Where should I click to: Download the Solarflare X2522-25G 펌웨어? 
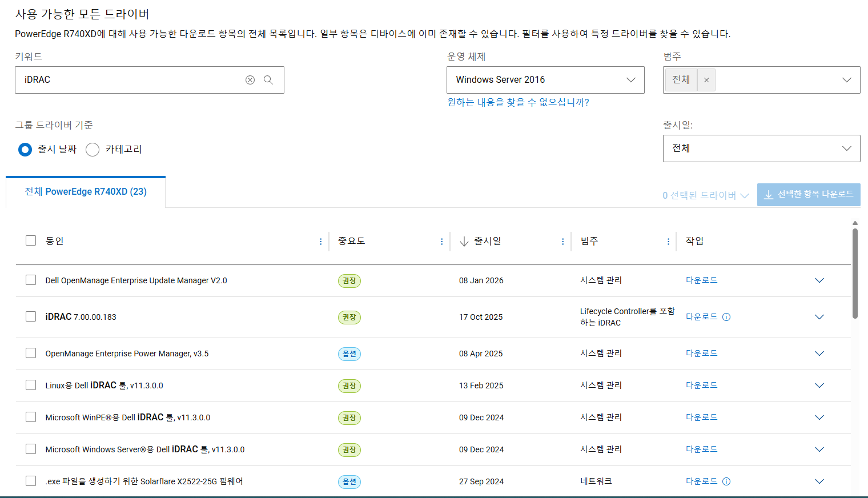click(x=701, y=481)
